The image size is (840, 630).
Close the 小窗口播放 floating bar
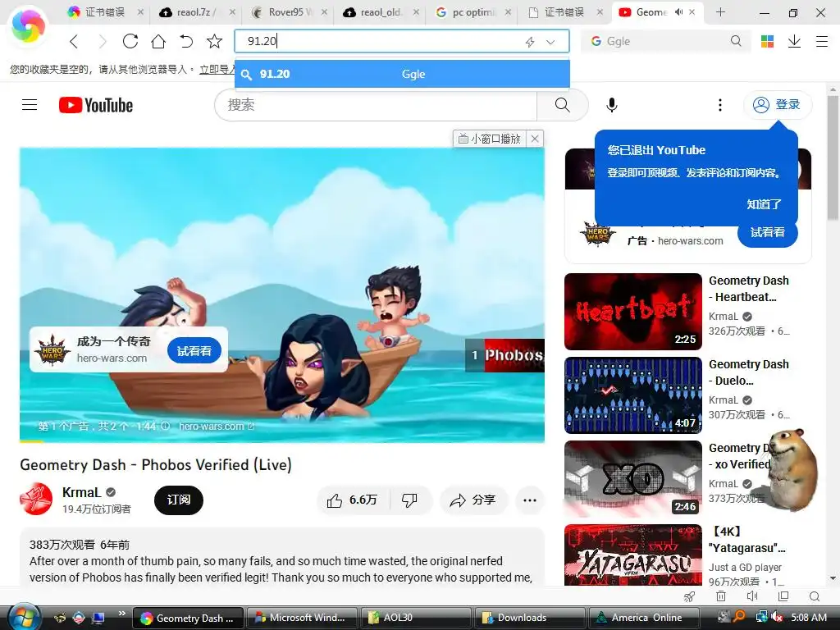[x=535, y=139]
